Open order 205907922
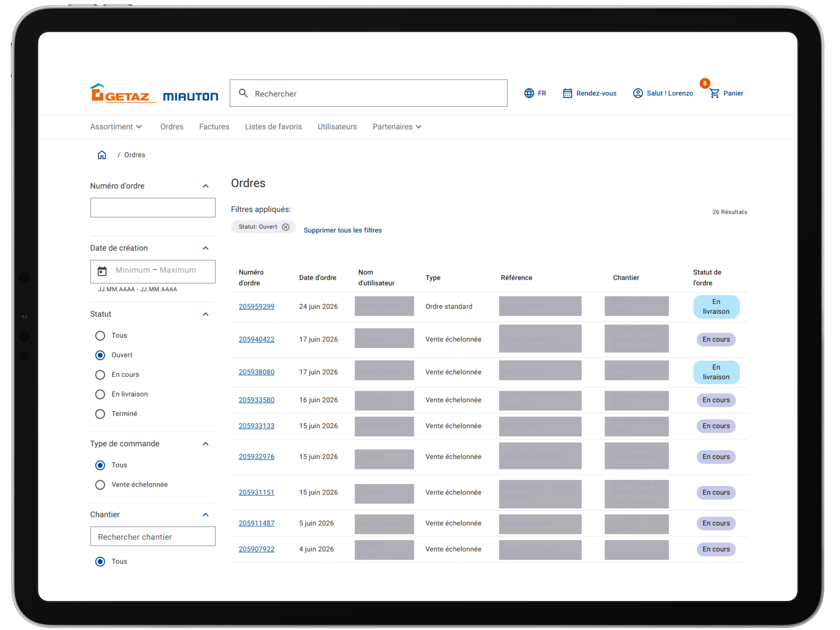Screen dimensions: 840x630 click(256, 549)
